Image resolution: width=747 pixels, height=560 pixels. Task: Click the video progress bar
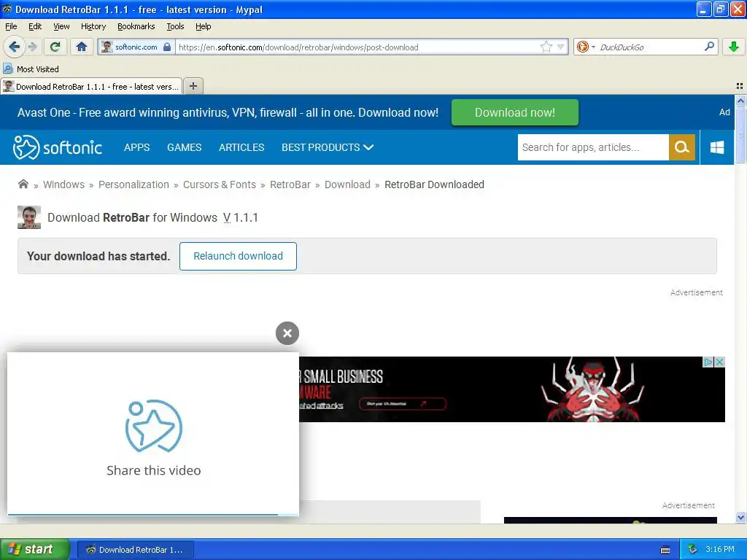153,515
